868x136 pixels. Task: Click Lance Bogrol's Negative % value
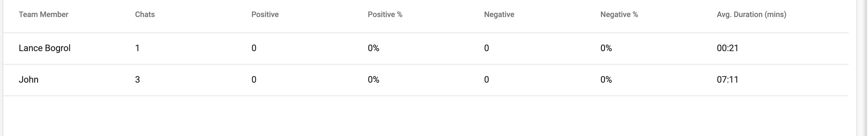[606, 48]
